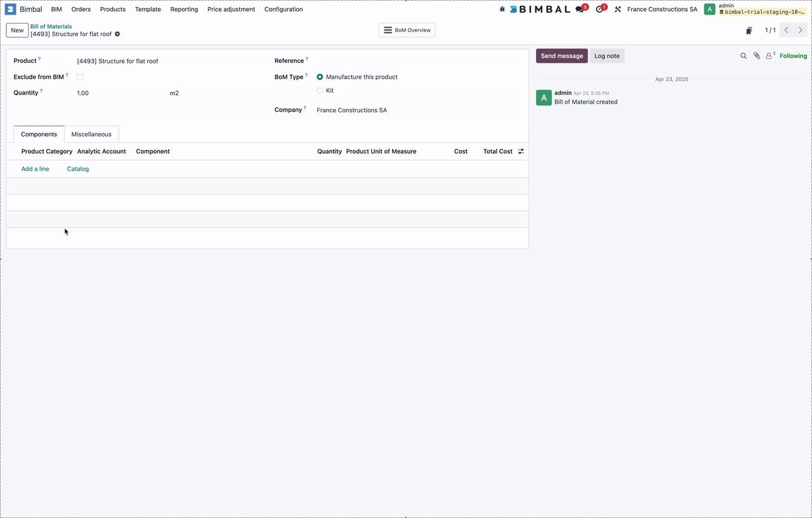Open the debug bug icon menu

502,10
